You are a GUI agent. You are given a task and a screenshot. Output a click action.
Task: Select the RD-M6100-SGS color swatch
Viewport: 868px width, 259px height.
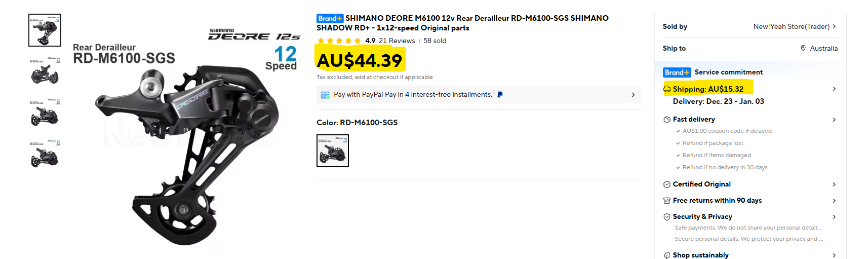333,151
